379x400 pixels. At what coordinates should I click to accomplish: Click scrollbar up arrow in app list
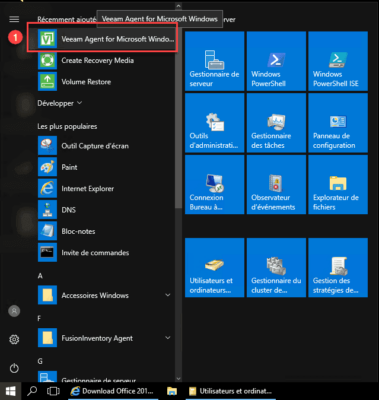(179, 6)
